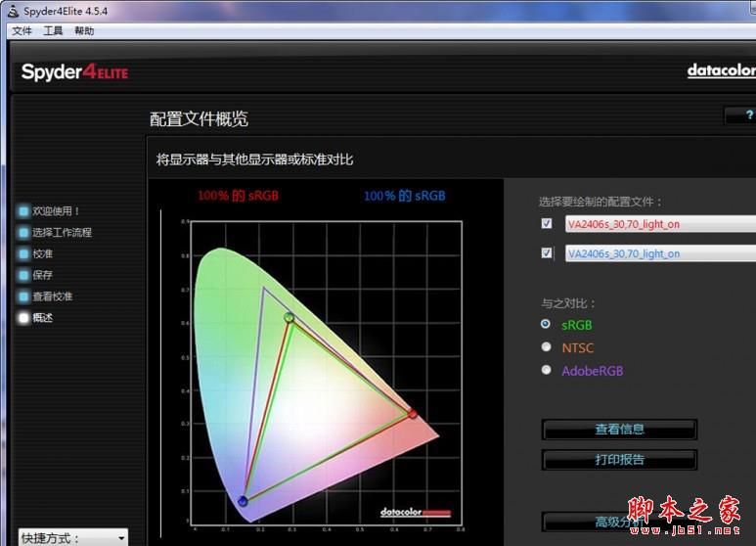
Task: Click the blue 100% 的 sRGB label
Action: coord(405,196)
